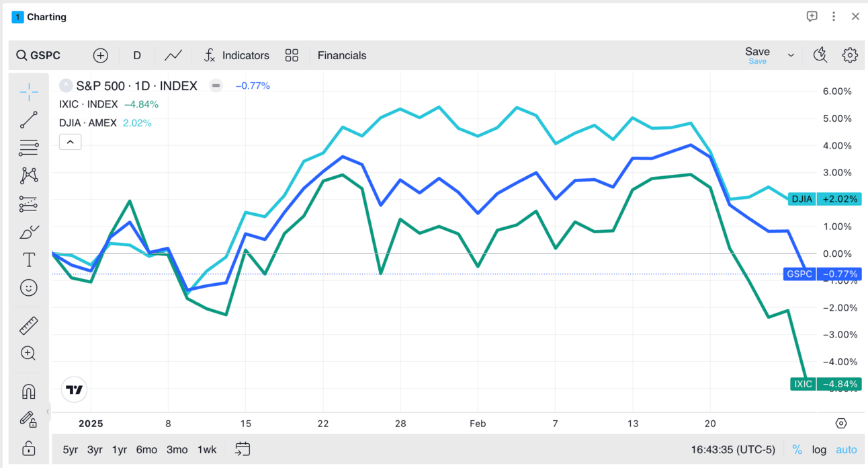Click the blue panel number 1 badge
Screen dimensions: 868x468
point(17,17)
